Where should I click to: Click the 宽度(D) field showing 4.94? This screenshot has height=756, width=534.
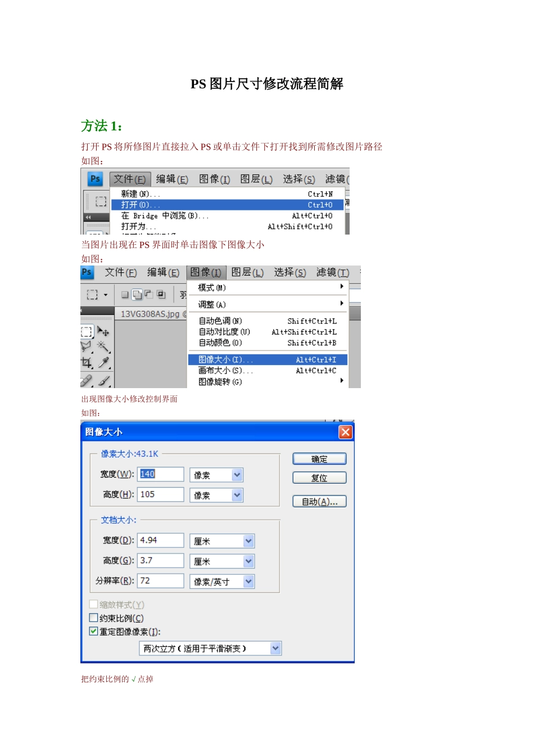click(161, 541)
